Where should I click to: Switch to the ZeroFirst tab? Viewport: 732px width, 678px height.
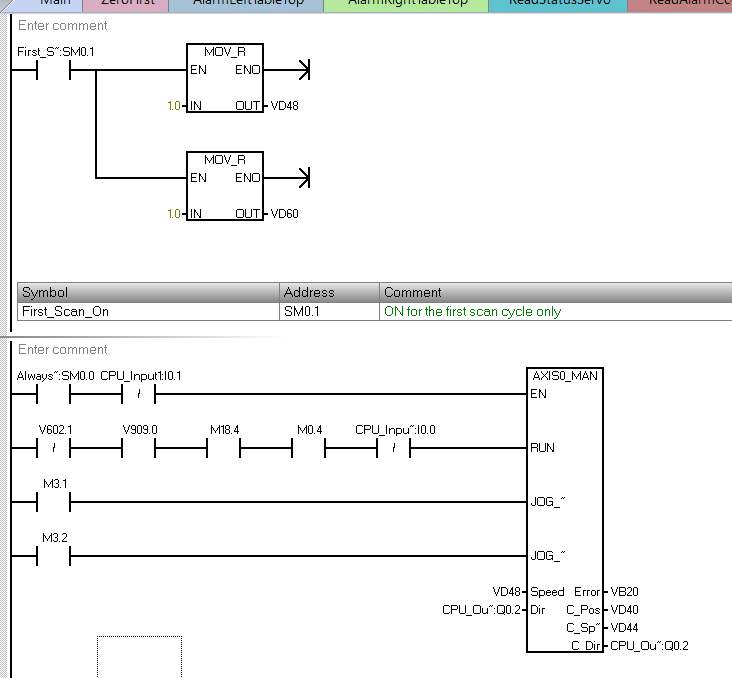126,4
